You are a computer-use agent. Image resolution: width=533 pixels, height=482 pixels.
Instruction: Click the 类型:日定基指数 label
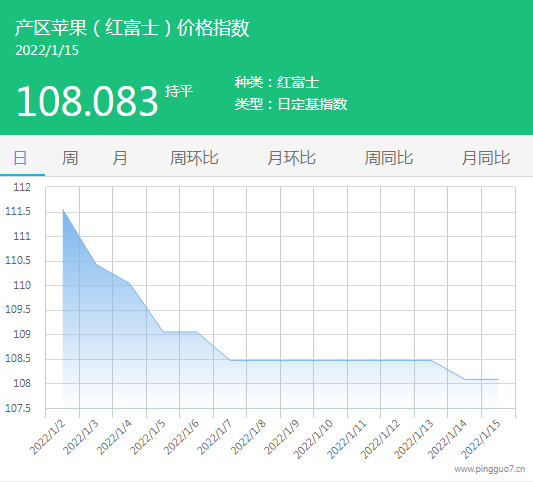click(x=291, y=104)
